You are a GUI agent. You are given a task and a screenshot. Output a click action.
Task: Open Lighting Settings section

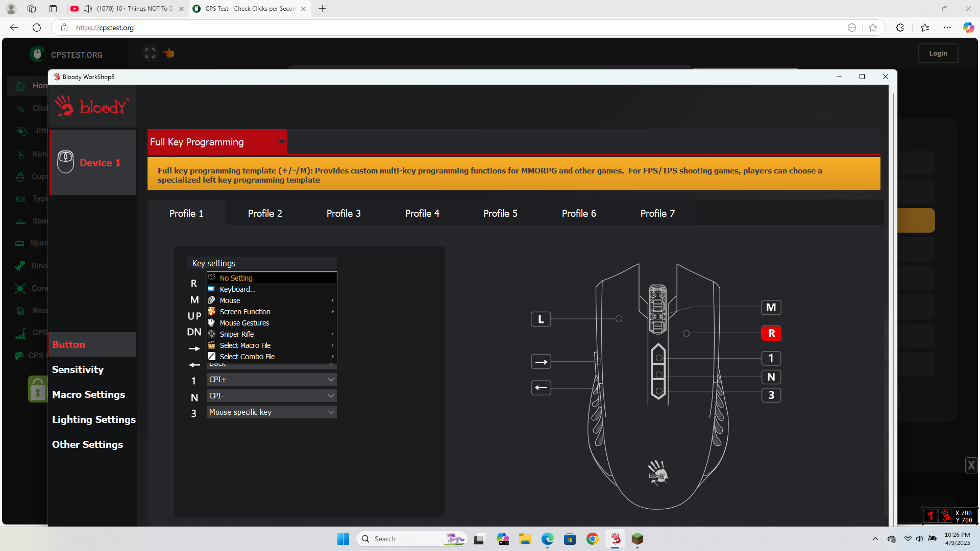point(93,419)
